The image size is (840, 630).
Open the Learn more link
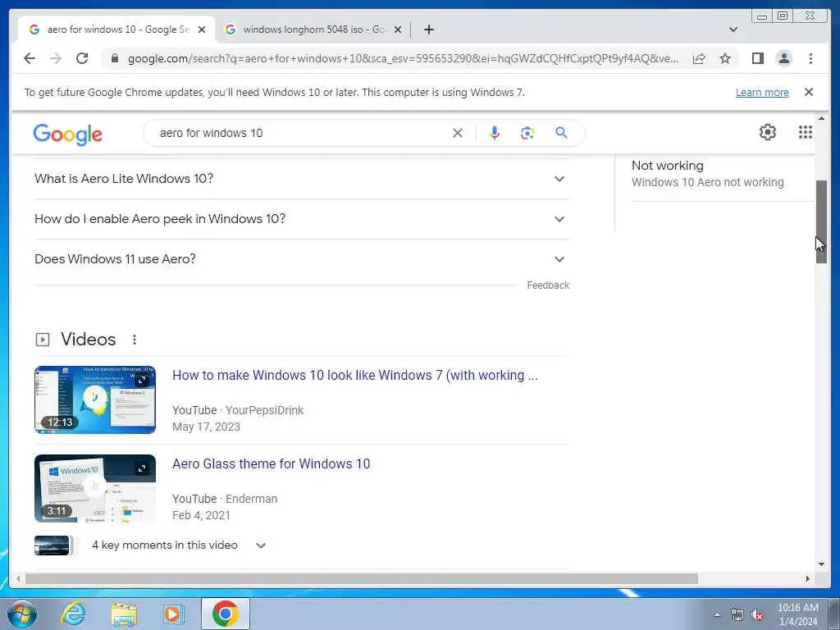[x=762, y=92]
